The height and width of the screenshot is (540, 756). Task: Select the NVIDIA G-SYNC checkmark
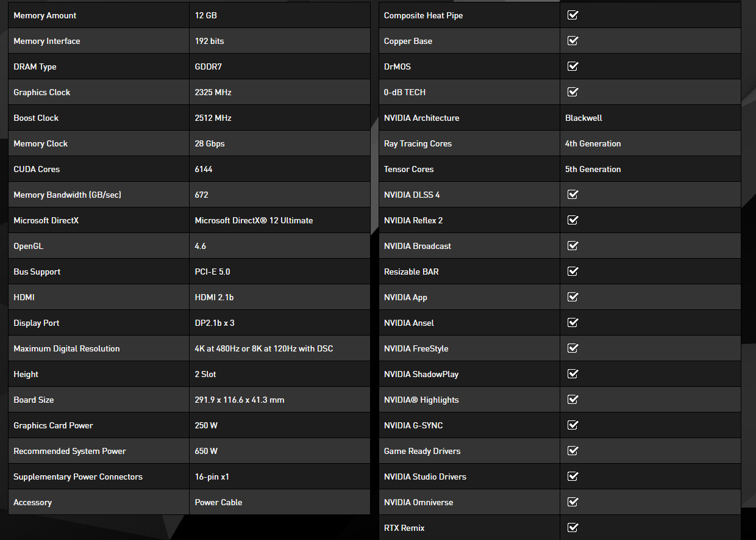click(572, 425)
